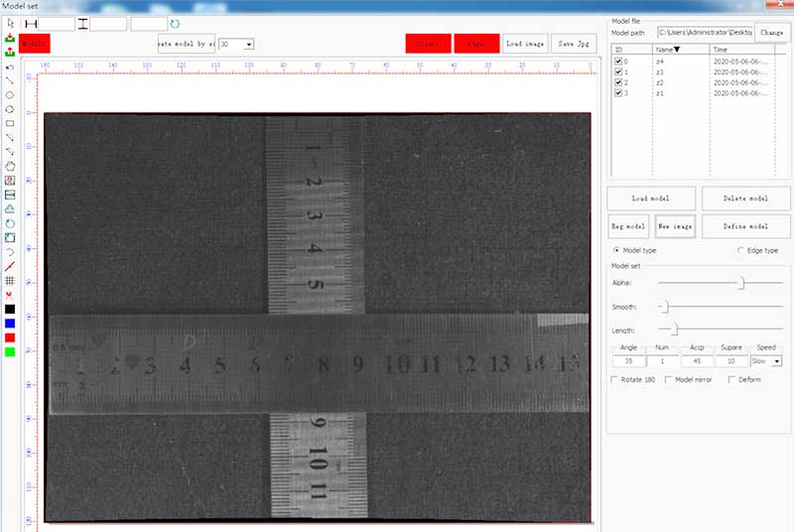Click the Save Jpg button
The width and height of the screenshot is (794, 532).
point(575,44)
